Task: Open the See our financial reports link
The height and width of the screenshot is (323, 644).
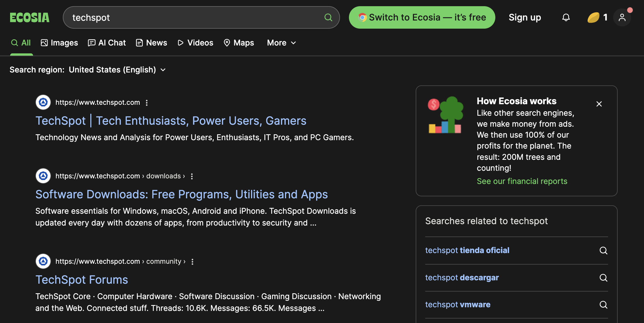Action: (x=522, y=181)
